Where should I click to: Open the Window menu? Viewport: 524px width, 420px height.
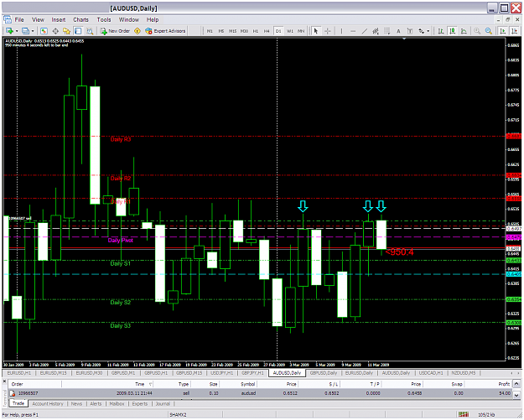pyautogui.click(x=129, y=20)
